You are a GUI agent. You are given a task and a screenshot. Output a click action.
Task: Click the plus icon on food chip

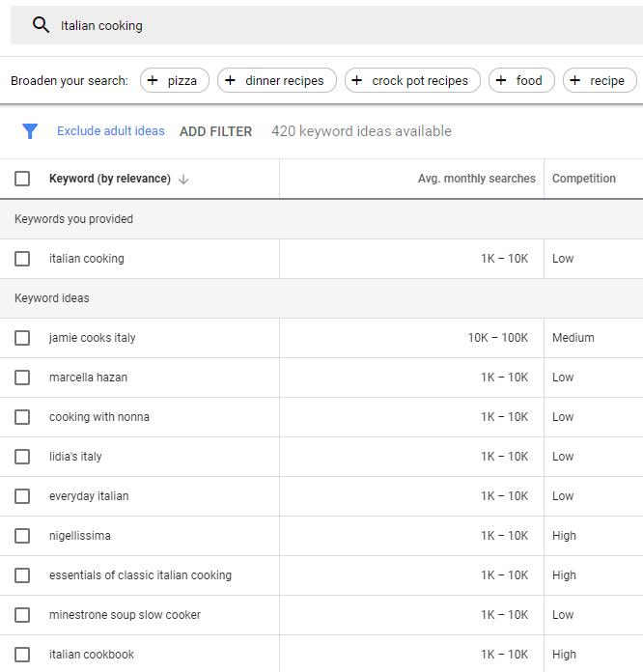point(501,80)
